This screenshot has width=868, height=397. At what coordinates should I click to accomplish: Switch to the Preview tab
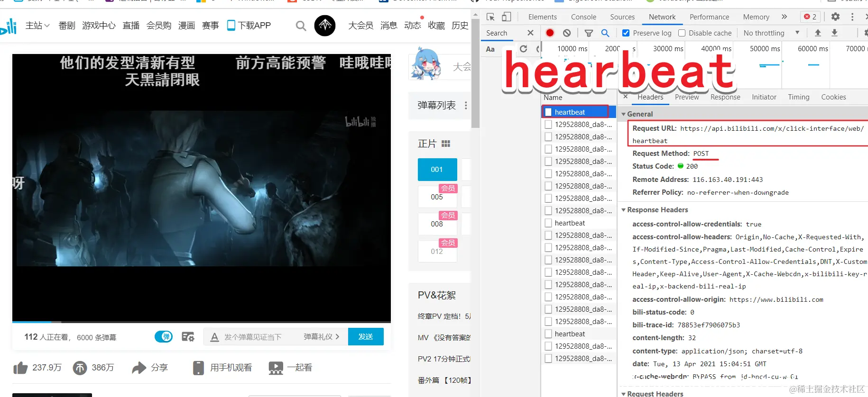click(687, 97)
